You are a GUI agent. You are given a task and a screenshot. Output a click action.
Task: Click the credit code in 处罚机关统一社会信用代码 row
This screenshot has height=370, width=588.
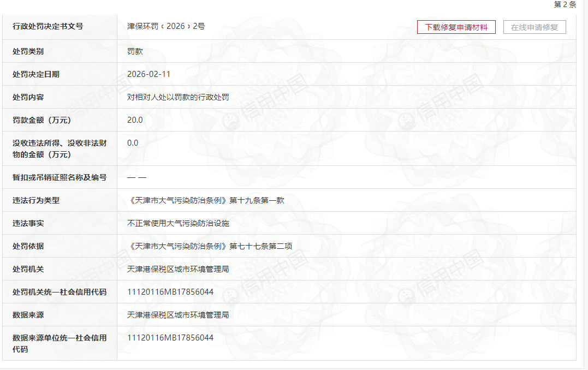(x=170, y=292)
